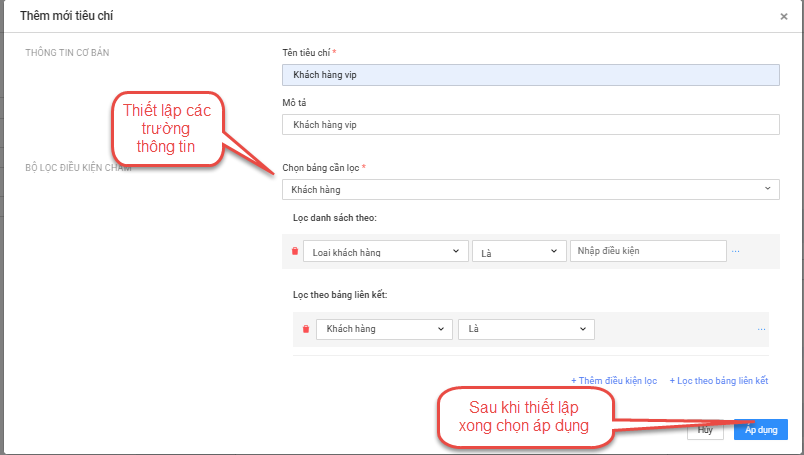Add a filter condition with Thêm điều kiện lọc
This screenshot has width=804, height=455.
(x=614, y=381)
